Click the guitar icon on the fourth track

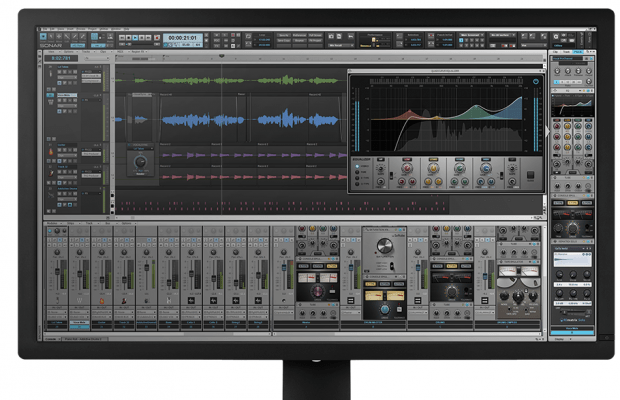(x=50, y=172)
